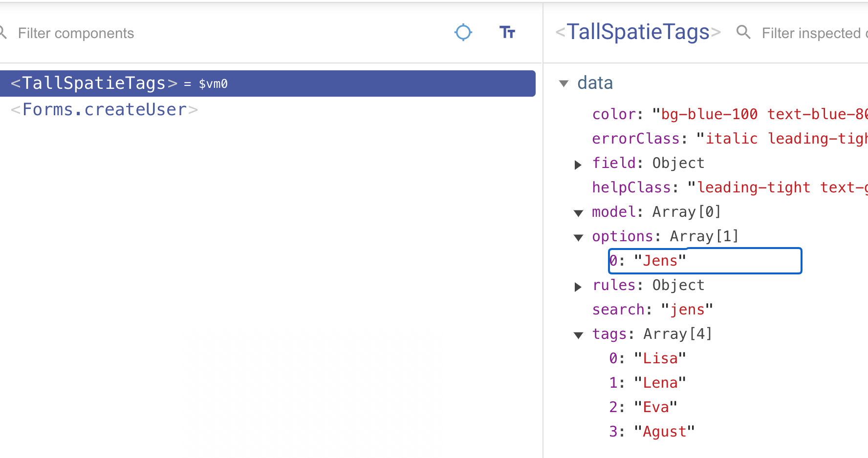Click the inspected data search magnifier icon
This screenshot has height=458, width=868.
pos(743,32)
